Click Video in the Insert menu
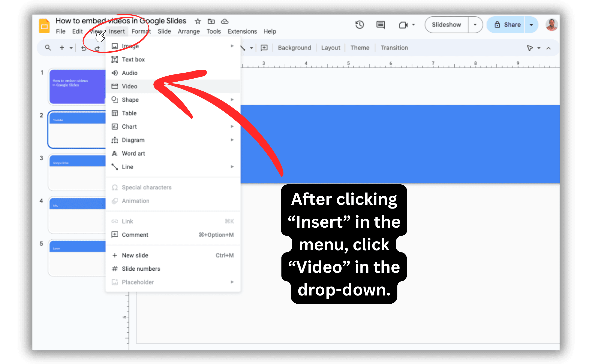592x364 pixels. 130,86
